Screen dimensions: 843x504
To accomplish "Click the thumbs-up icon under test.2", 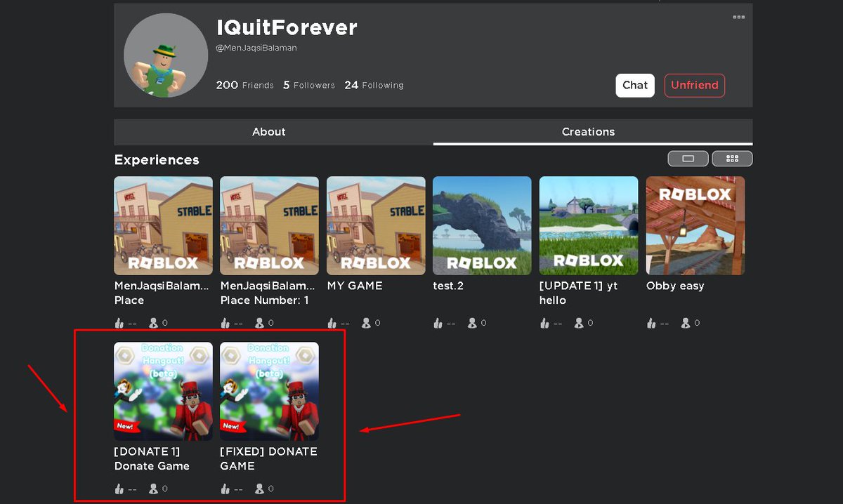I will [x=438, y=323].
